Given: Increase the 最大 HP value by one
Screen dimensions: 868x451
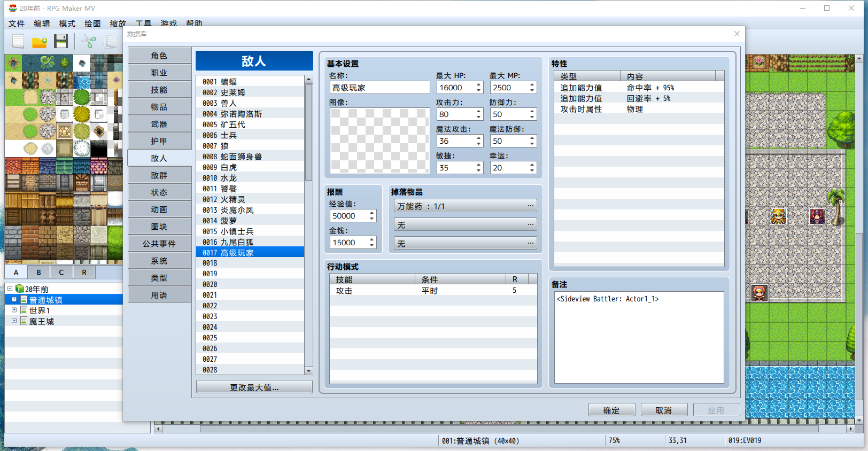Looking at the screenshot, I should 478,84.
